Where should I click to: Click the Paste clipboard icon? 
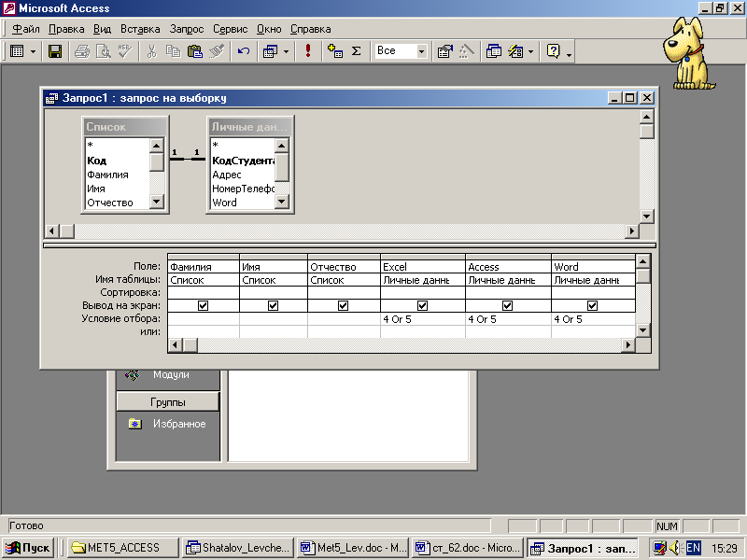(195, 51)
